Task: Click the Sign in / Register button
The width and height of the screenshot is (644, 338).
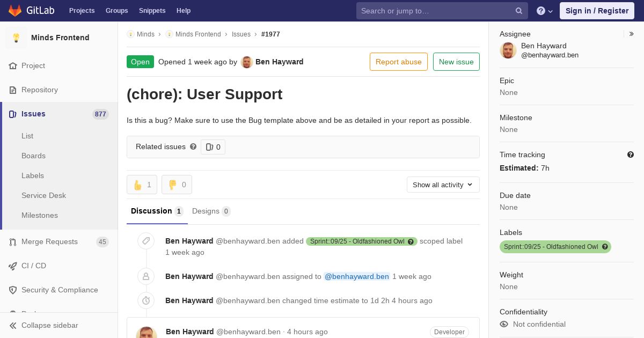Action: [x=597, y=11]
